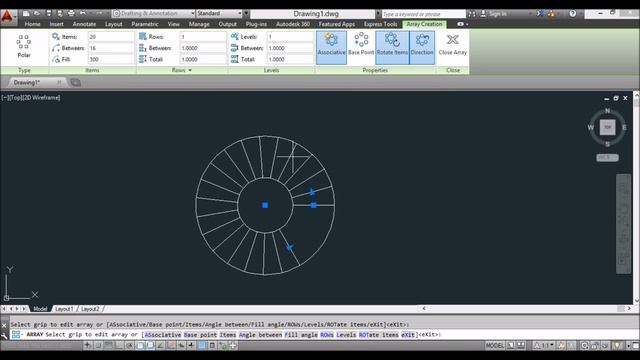Click the horizontal scrollbar below the drawing area
The height and width of the screenshot is (360, 640).
coord(527,309)
